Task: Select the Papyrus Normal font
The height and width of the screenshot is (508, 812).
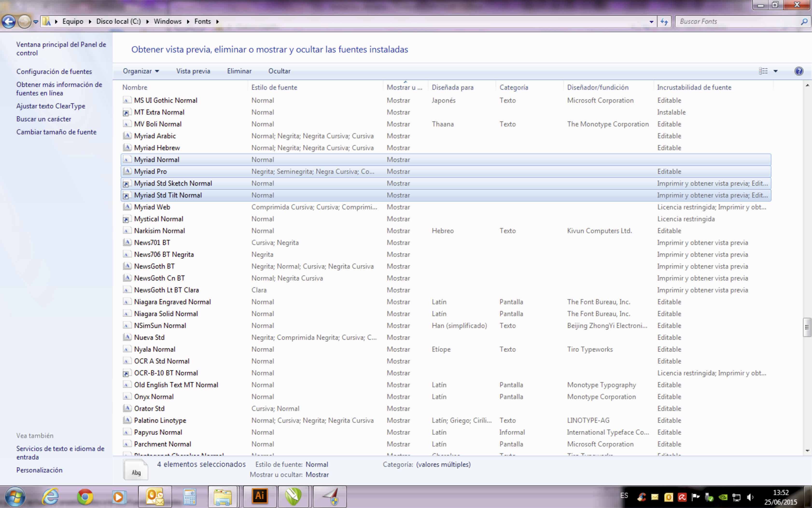Action: coord(446,432)
